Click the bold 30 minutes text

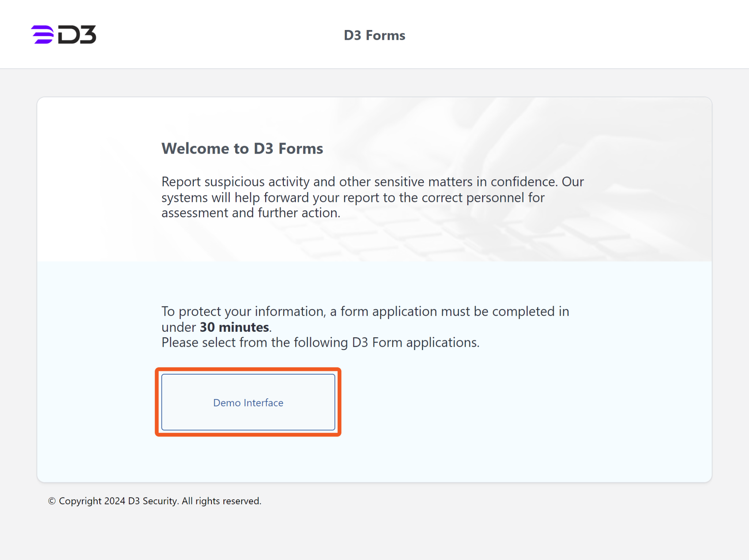pyautogui.click(x=234, y=327)
